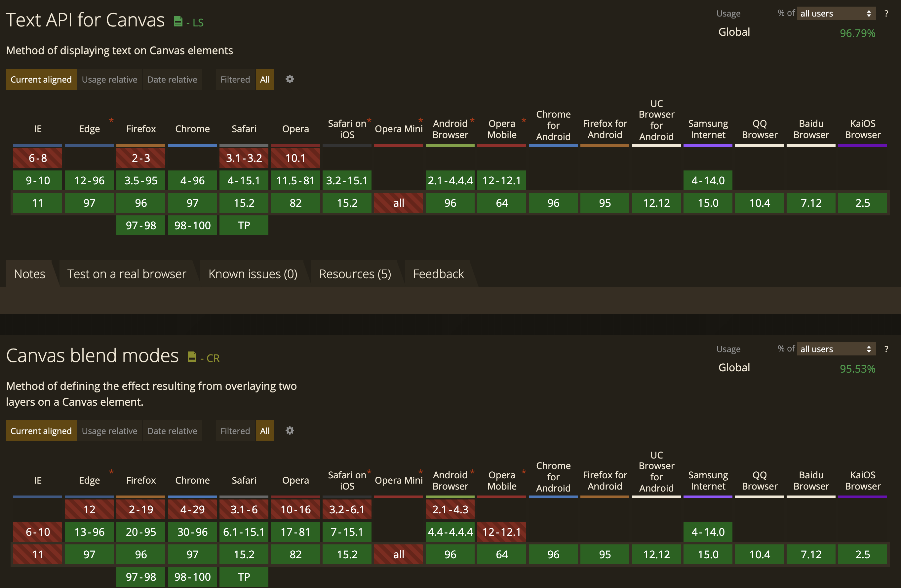Click Safari 3.1-6 cell in blend modes table
This screenshot has height=588, width=901.
coord(244,509)
